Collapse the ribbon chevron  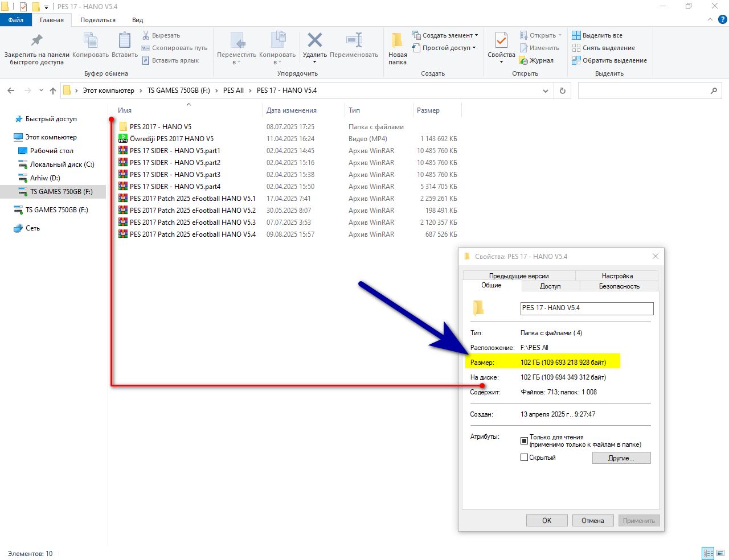[x=710, y=19]
